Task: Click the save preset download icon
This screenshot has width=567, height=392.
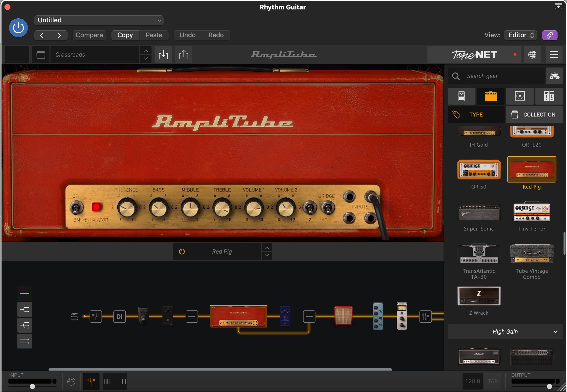Action: click(163, 54)
